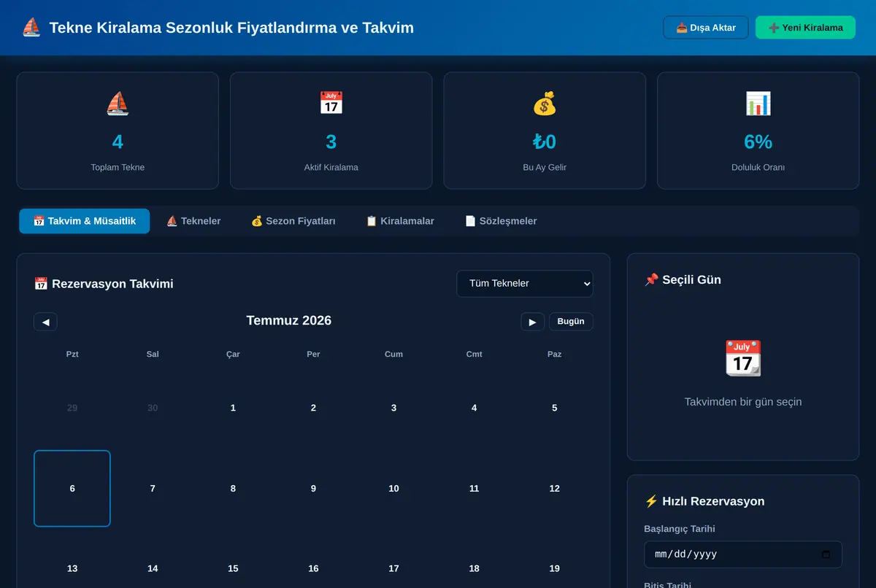Switch to the Takvim & Müsaitlik tab

(x=85, y=221)
